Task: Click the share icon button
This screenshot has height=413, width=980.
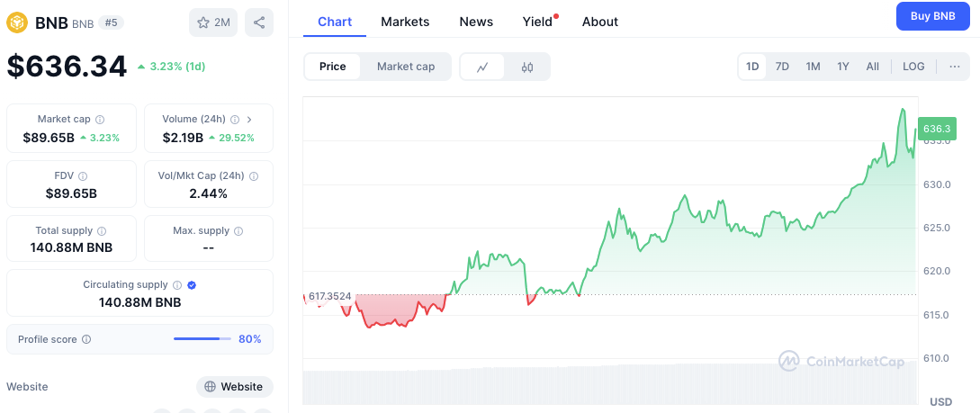Action: pyautogui.click(x=259, y=22)
